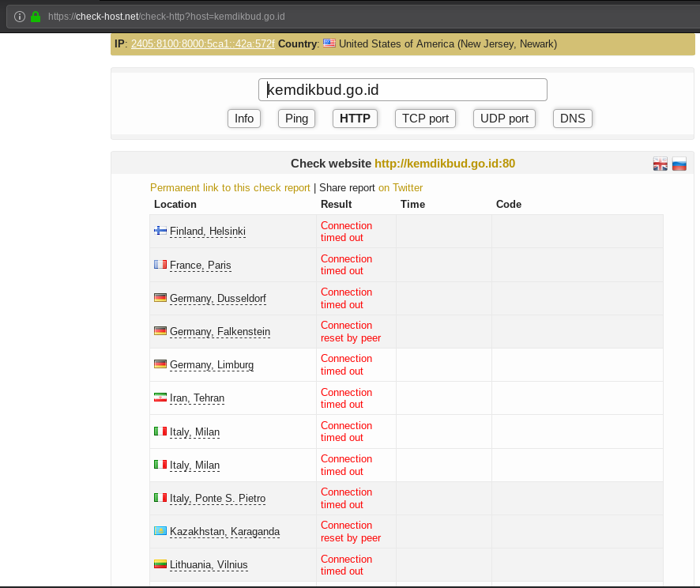Click the Kazakhstan, Karaganda location
The image size is (700, 588).
click(x=224, y=531)
